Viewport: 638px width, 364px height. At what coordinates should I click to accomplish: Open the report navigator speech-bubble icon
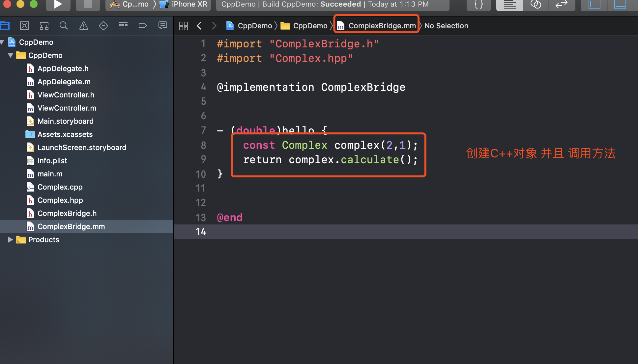pyautogui.click(x=163, y=26)
